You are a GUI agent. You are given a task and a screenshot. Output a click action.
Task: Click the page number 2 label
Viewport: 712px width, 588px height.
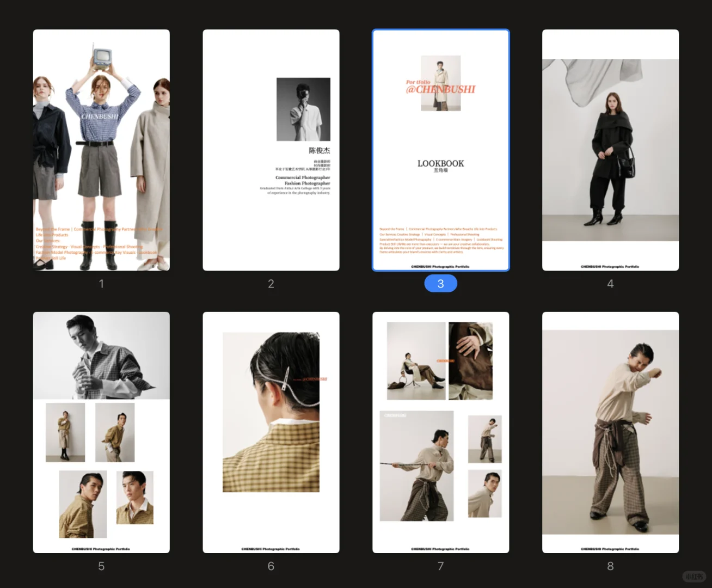pos(271,284)
